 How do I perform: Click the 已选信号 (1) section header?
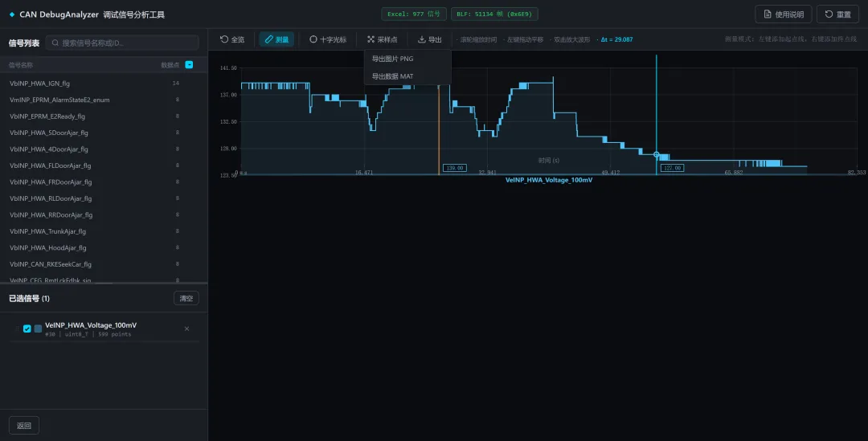pyautogui.click(x=30, y=298)
